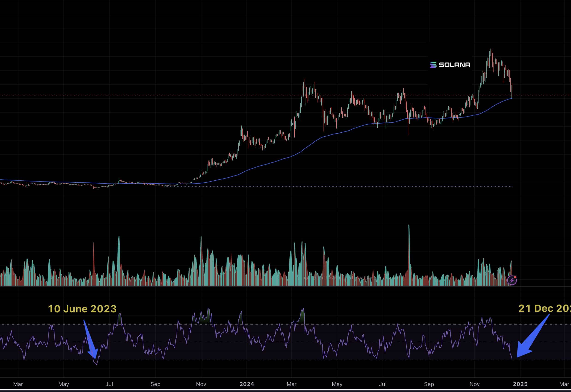This screenshot has width=571, height=392.
Task: Click the faint Leviathan watermark text
Action: (x=363, y=278)
